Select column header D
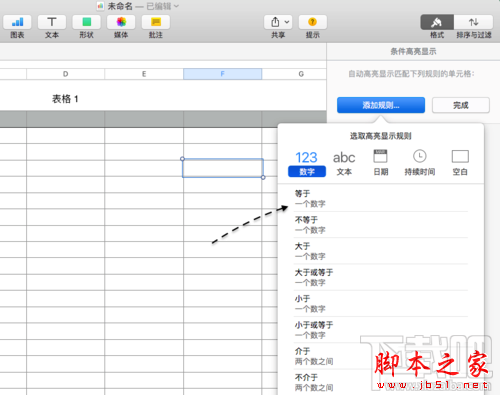The height and width of the screenshot is (396, 500). coord(66,74)
